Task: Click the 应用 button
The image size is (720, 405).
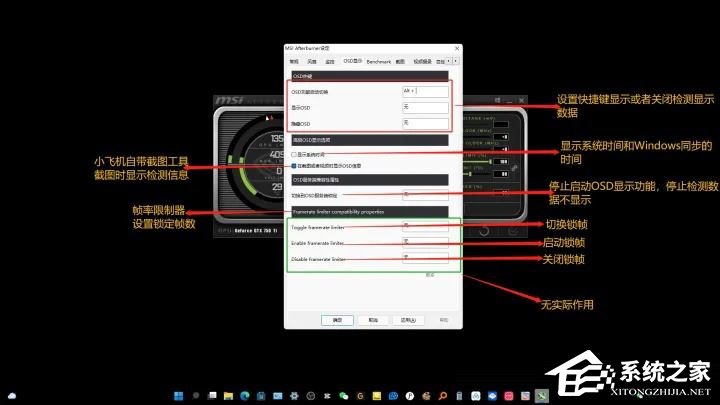Action: (407, 320)
